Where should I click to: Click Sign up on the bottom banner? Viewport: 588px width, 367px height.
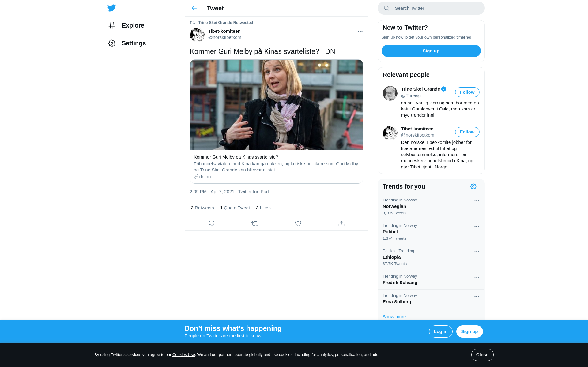pos(469,331)
